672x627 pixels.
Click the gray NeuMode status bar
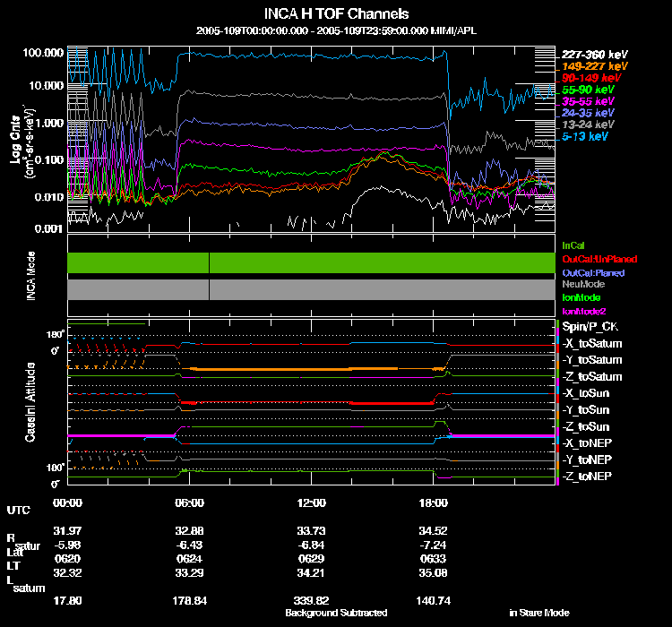(x=311, y=289)
